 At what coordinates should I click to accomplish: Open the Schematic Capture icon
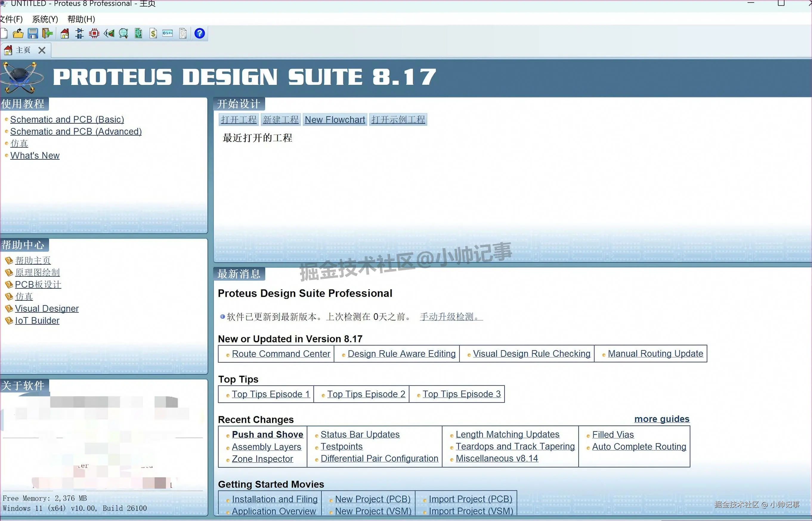79,33
